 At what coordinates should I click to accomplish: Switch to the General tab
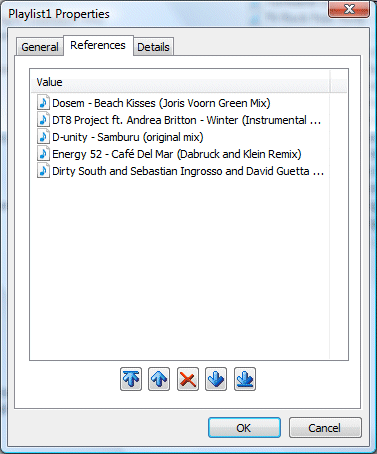[40, 47]
